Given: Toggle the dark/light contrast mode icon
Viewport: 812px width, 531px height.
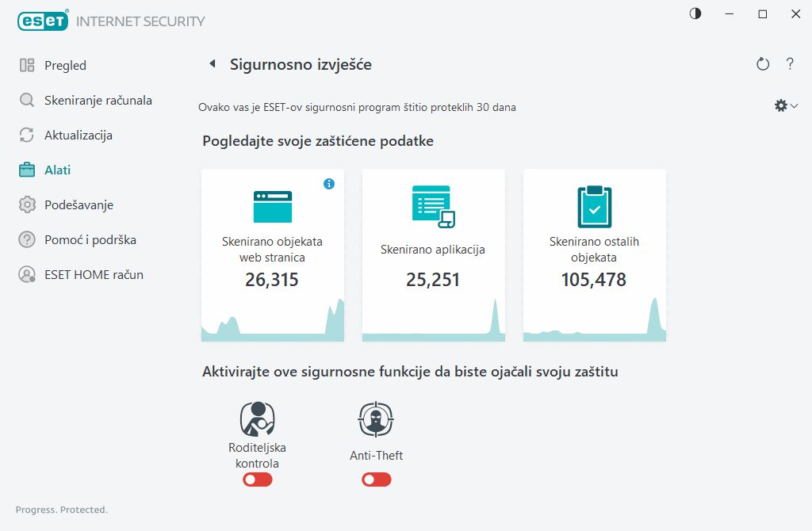Looking at the screenshot, I should click(x=695, y=14).
